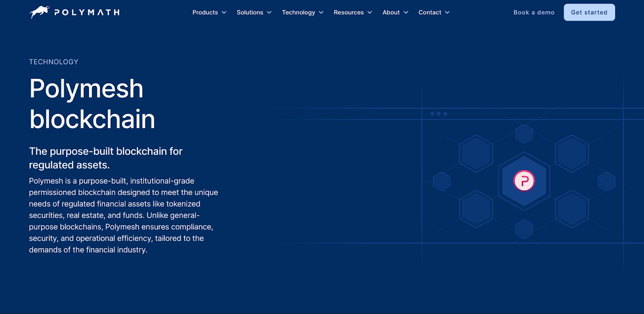This screenshot has width=644, height=314.
Task: Click the paragraph starting 'Polymesh is a purpose-built'
Action: click(x=124, y=215)
